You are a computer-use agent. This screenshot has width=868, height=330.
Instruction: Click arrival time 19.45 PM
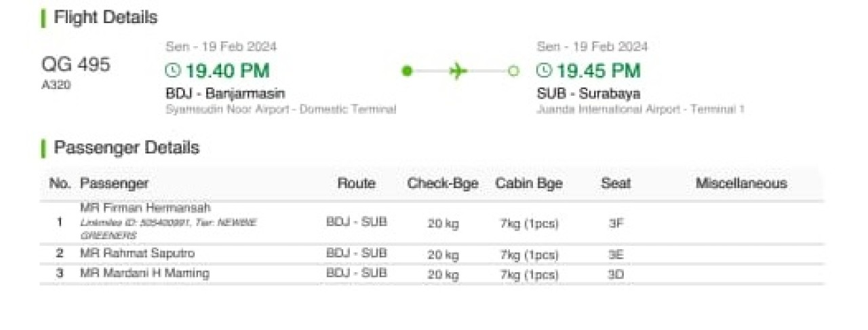click(x=598, y=71)
